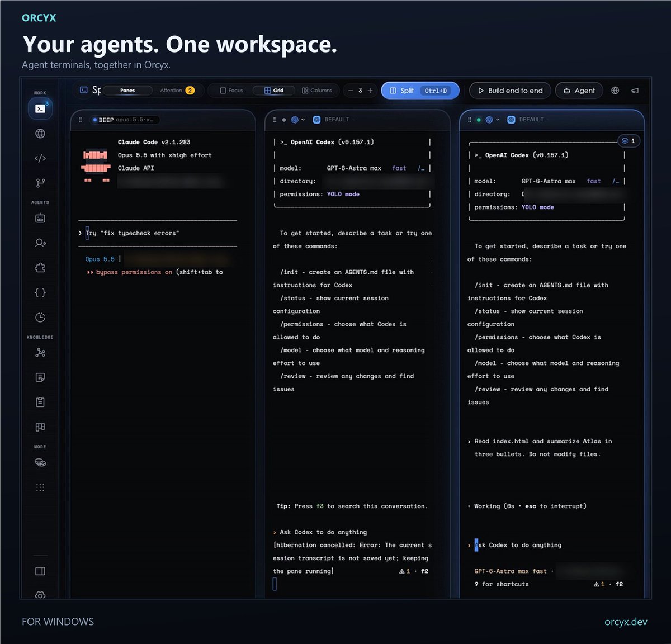Select the Grid layout mode

point(273,90)
